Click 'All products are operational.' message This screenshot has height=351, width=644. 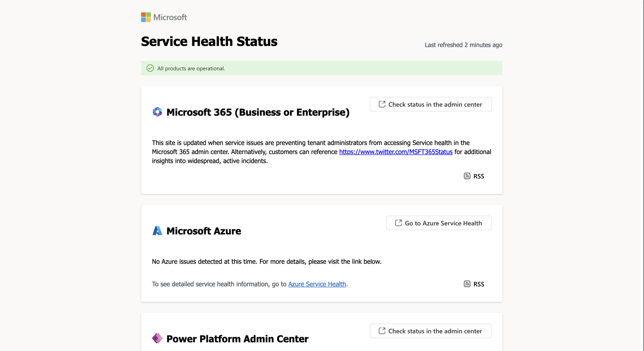[x=191, y=68]
